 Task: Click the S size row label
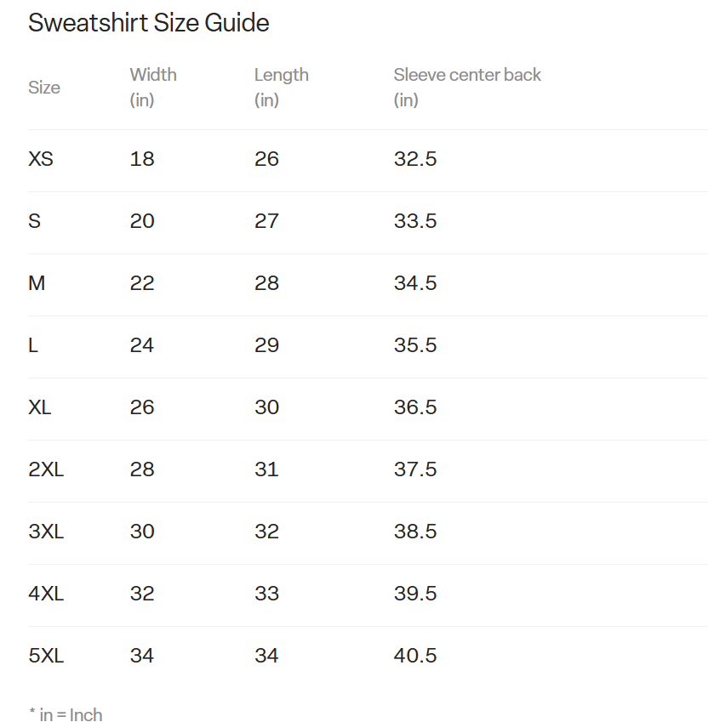tap(35, 221)
